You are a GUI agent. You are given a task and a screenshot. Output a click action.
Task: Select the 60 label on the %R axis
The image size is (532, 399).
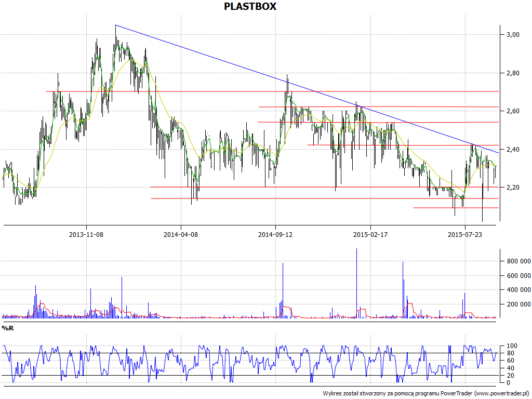510,361
